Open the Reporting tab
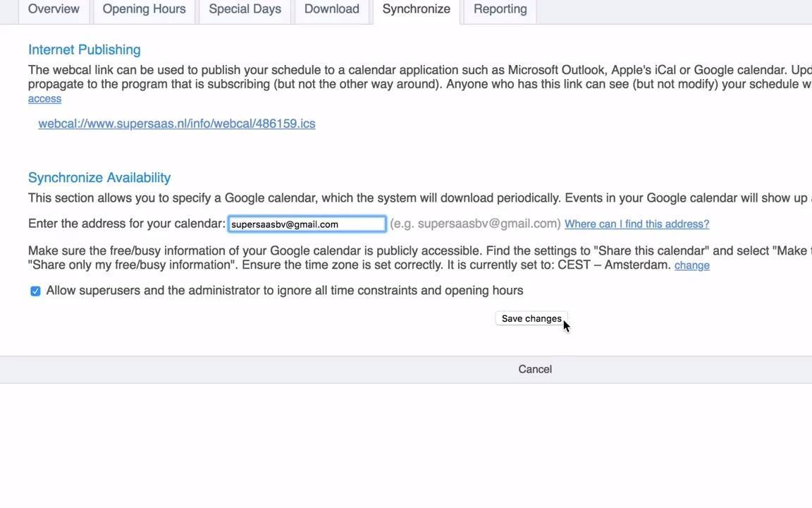Viewport: 812px width, 508px height. (500, 9)
